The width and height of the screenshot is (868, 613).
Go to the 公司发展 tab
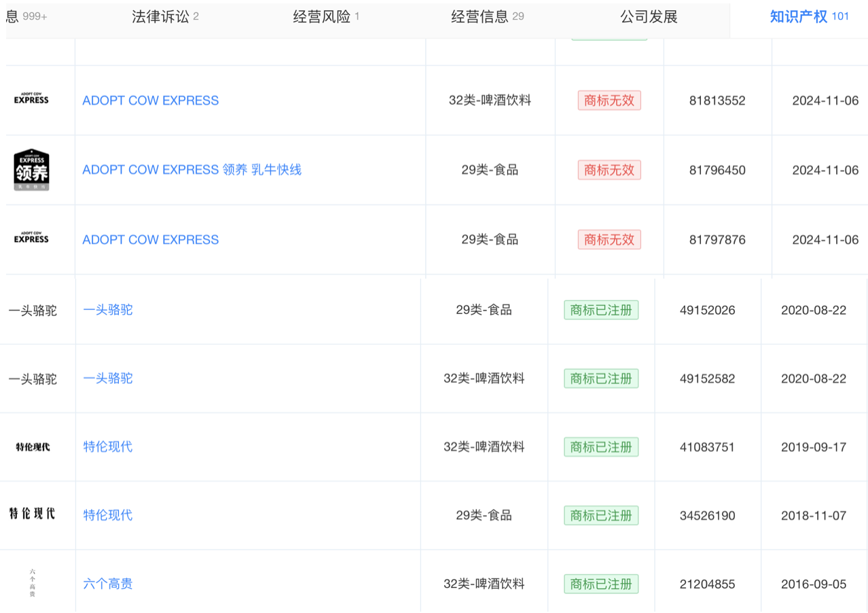(x=649, y=17)
